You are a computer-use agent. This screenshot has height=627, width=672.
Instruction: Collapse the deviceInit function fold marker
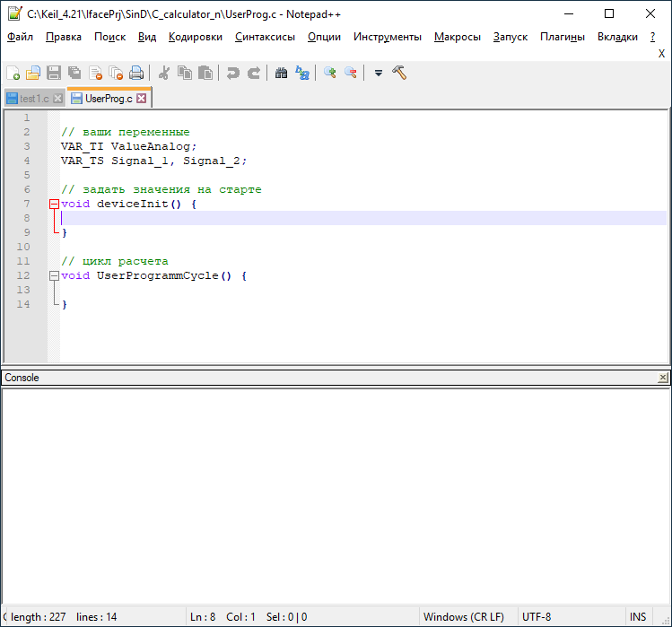pos(54,204)
